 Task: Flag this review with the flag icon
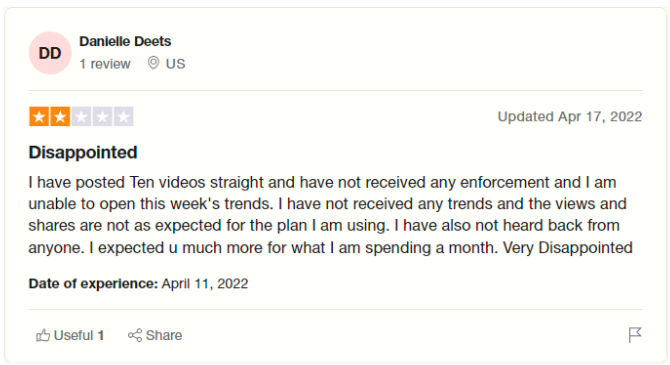pyautogui.click(x=635, y=335)
